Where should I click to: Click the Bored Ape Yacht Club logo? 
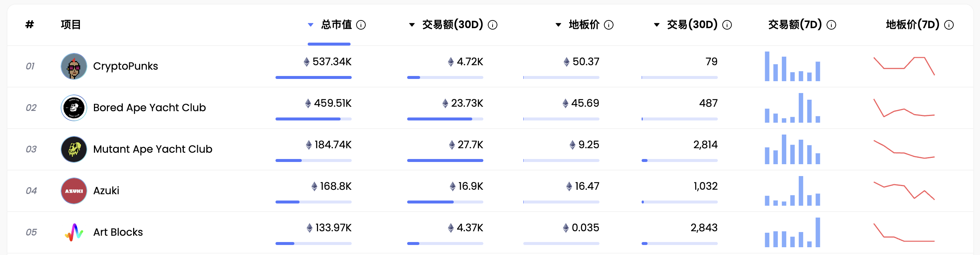pos(74,108)
